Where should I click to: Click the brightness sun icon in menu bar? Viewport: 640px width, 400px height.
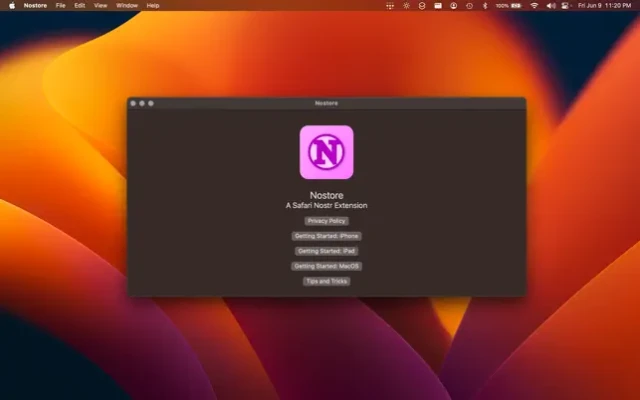tap(406, 5)
